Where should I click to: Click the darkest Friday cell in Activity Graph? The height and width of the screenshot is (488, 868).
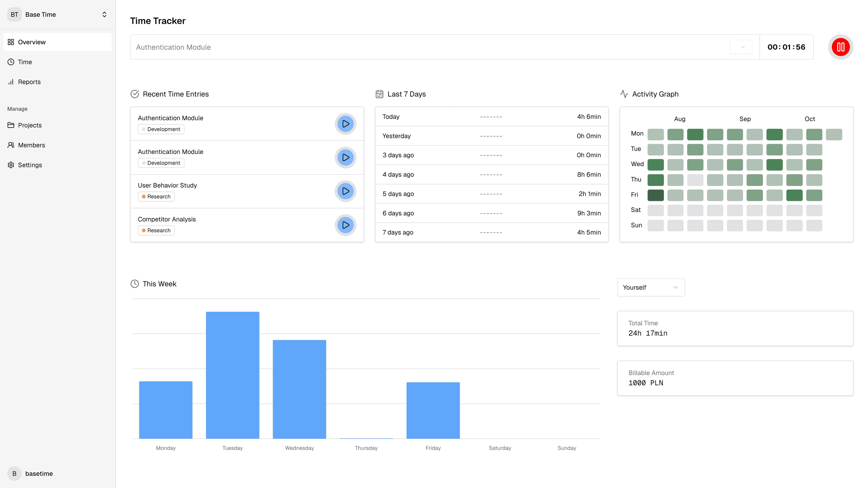tap(655, 195)
